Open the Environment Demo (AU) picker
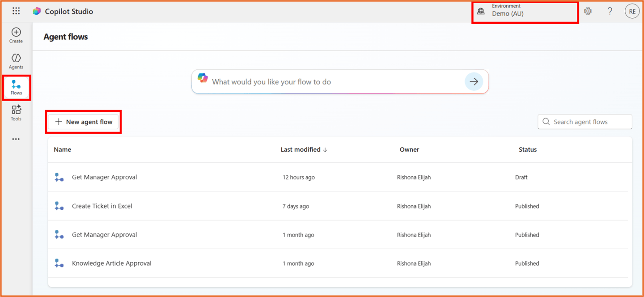The height and width of the screenshot is (297, 644). pyautogui.click(x=525, y=13)
